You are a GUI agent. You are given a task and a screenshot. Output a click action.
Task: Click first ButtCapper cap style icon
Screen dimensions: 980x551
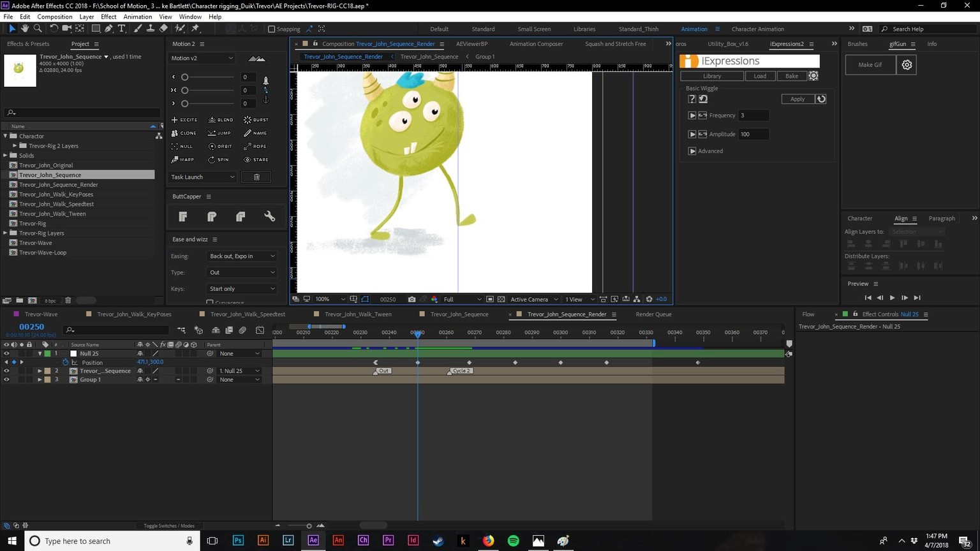click(x=183, y=217)
